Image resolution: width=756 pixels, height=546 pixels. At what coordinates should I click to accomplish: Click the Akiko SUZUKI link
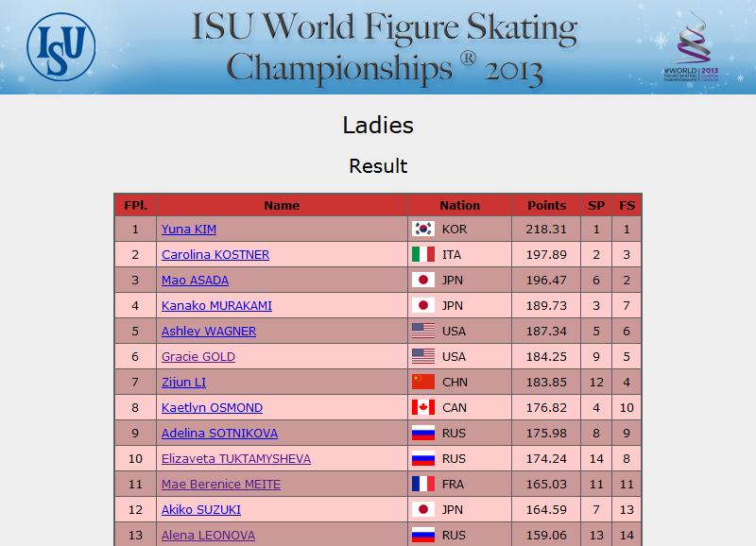coord(201,510)
